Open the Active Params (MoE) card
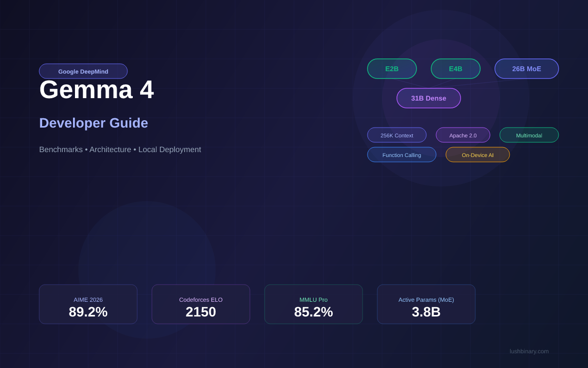 click(x=426, y=304)
